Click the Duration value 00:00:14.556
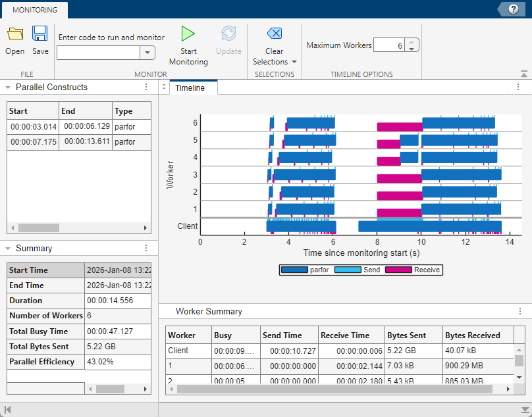This screenshot has height=417, width=532. click(x=117, y=301)
